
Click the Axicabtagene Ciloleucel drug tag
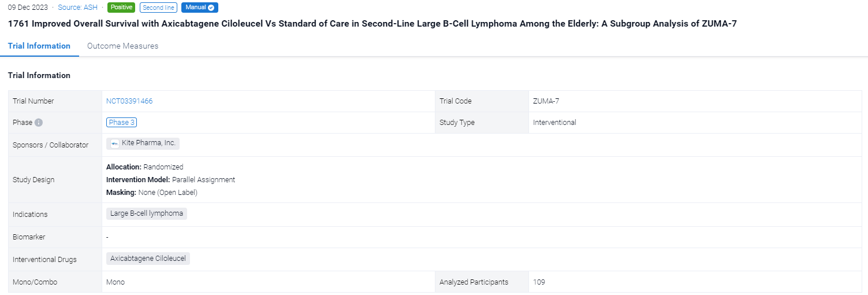coord(148,259)
